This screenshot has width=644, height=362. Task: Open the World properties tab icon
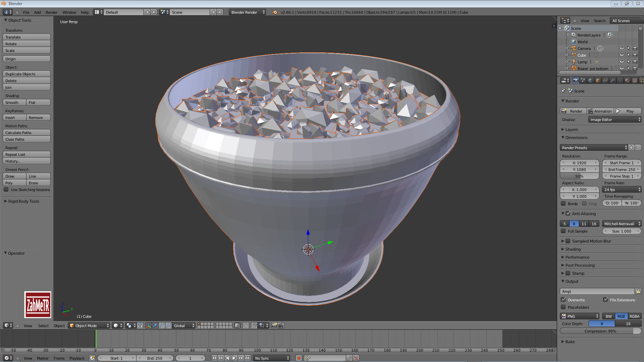coord(590,80)
